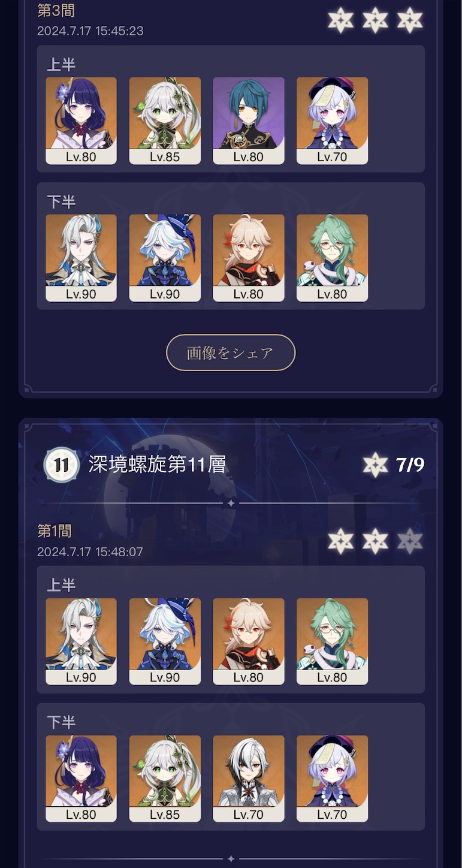Click the dimmed third star of 第1間
The width and height of the screenshot is (462, 868).
[x=410, y=541]
